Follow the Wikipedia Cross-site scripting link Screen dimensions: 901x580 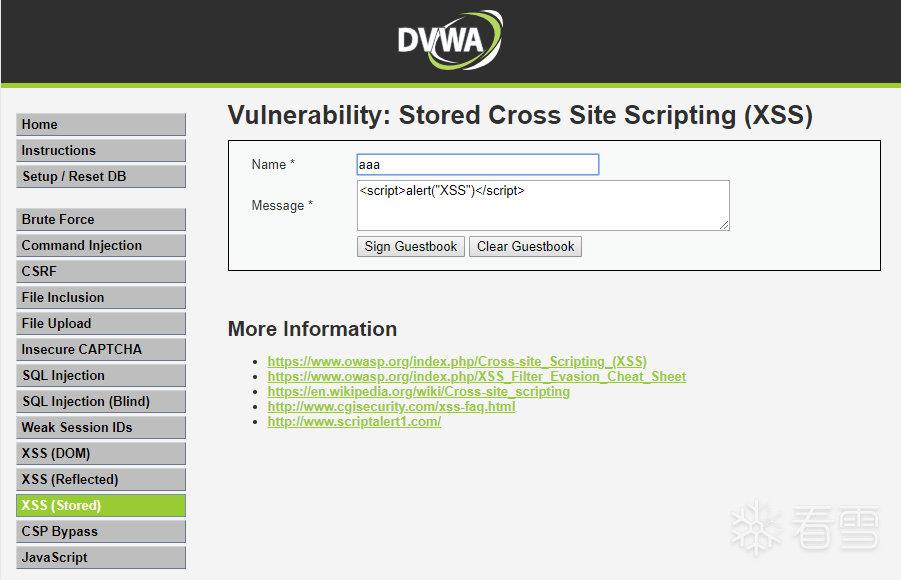[x=418, y=391]
